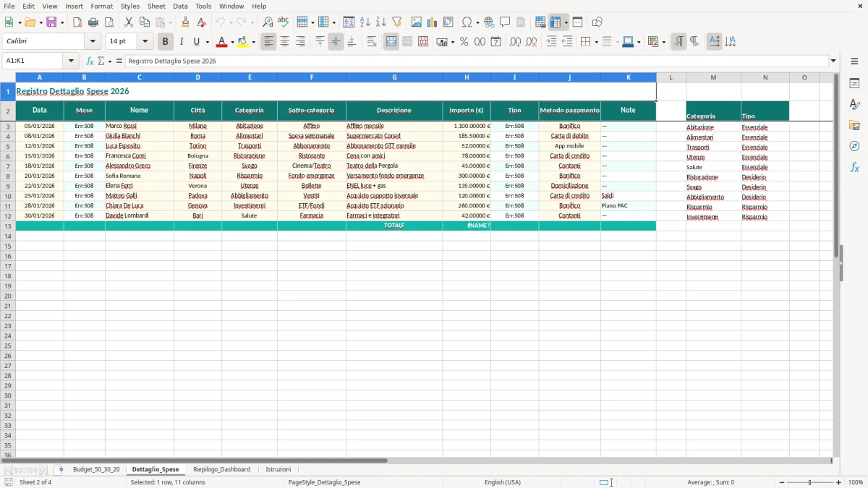Open Font Size dropdown arrow
The width and height of the screenshot is (868, 488).
145,42
